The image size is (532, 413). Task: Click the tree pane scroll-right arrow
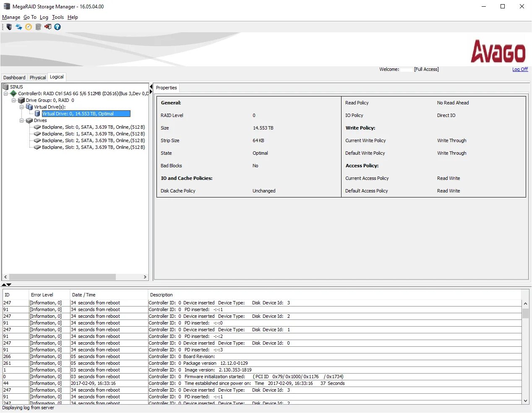[x=145, y=277]
